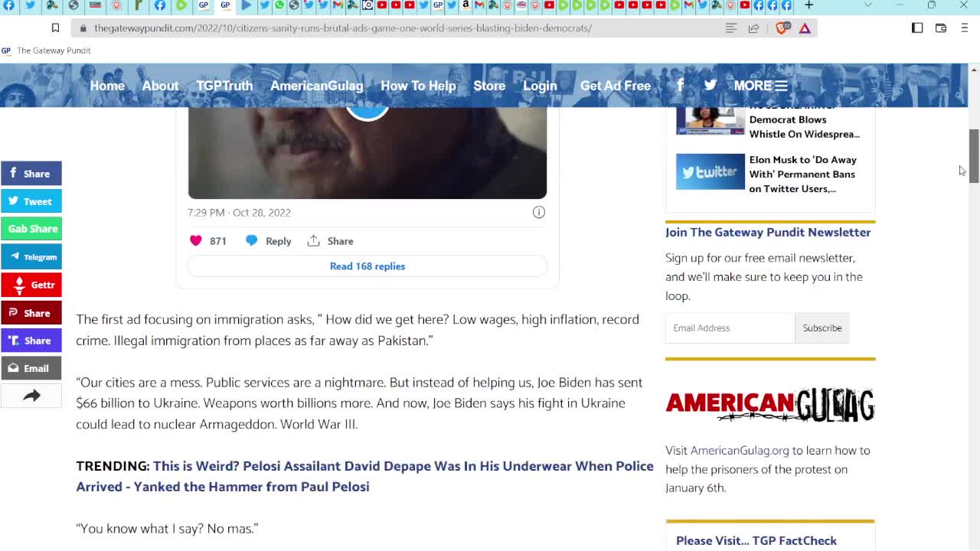Select the active GP browser tab
The height and width of the screenshot is (551, 980).
[225, 5]
